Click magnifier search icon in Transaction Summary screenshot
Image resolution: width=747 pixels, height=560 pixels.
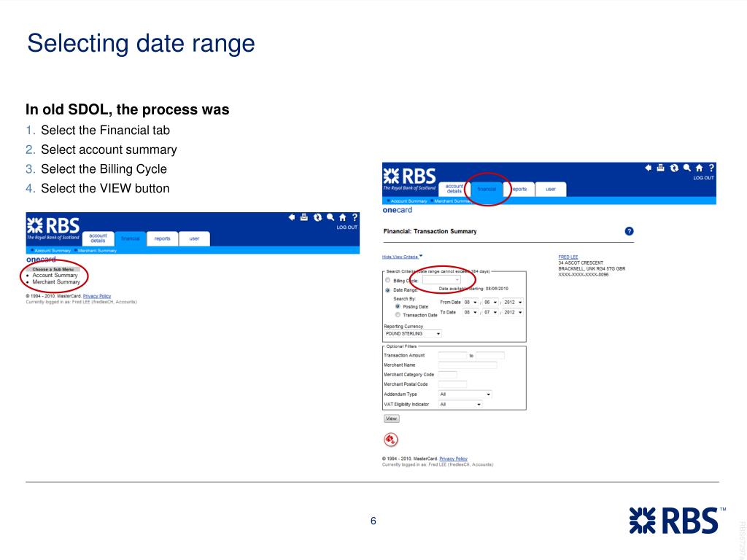(x=686, y=168)
